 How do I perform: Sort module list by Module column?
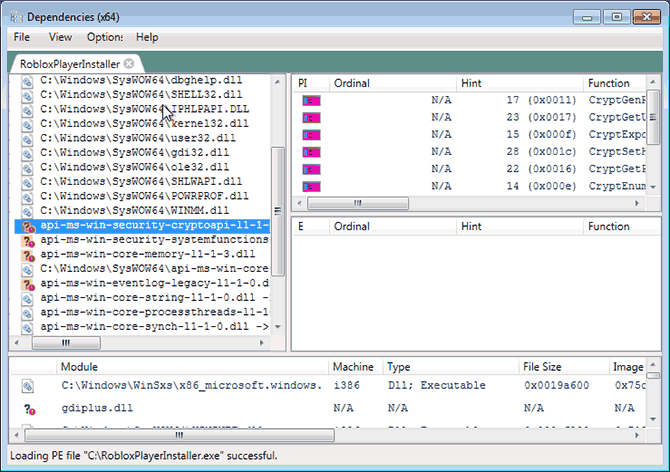[x=192, y=367]
